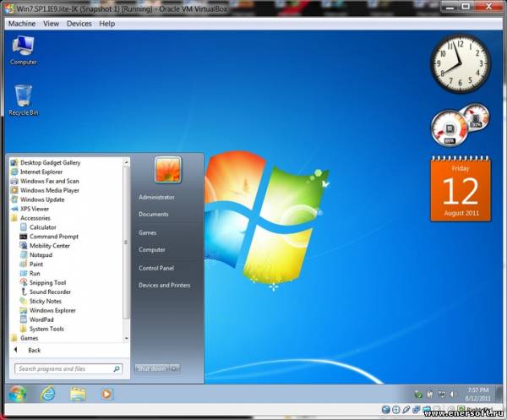The image size is (507, 420).
Task: Click the Windows Start orb
Action: click(18, 394)
